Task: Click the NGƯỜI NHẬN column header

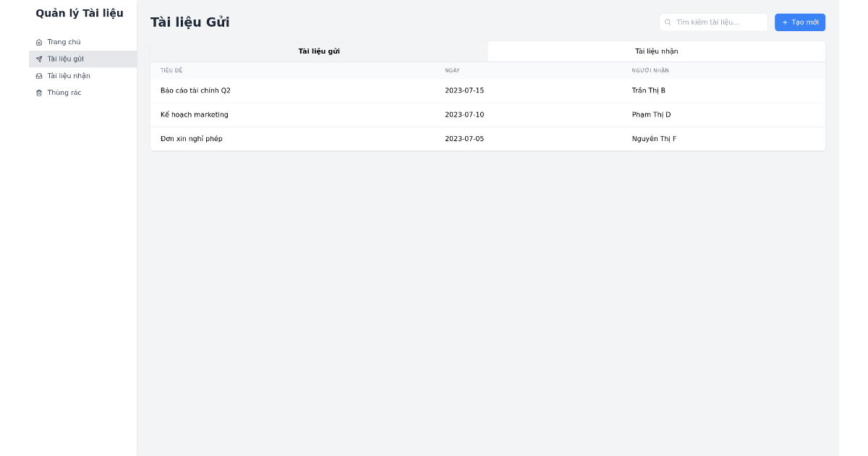Action: click(649, 70)
